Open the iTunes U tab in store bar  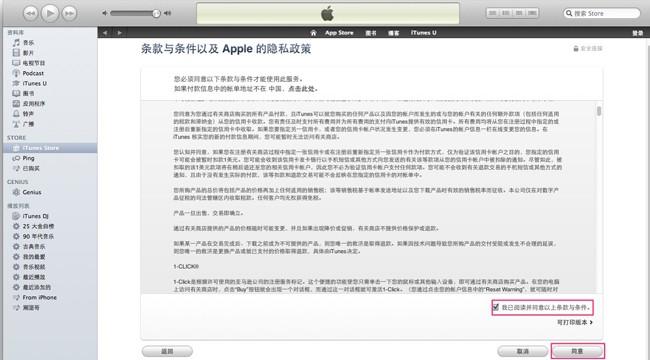(x=423, y=33)
